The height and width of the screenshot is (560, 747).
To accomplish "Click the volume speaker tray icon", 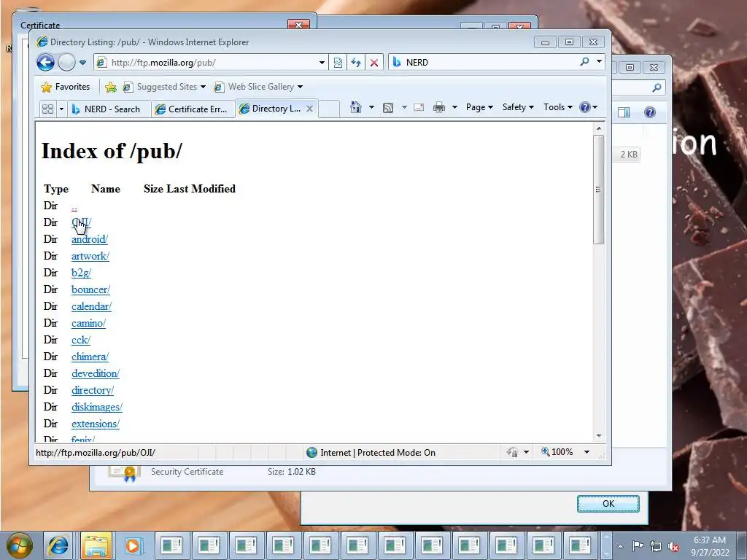I will (673, 546).
